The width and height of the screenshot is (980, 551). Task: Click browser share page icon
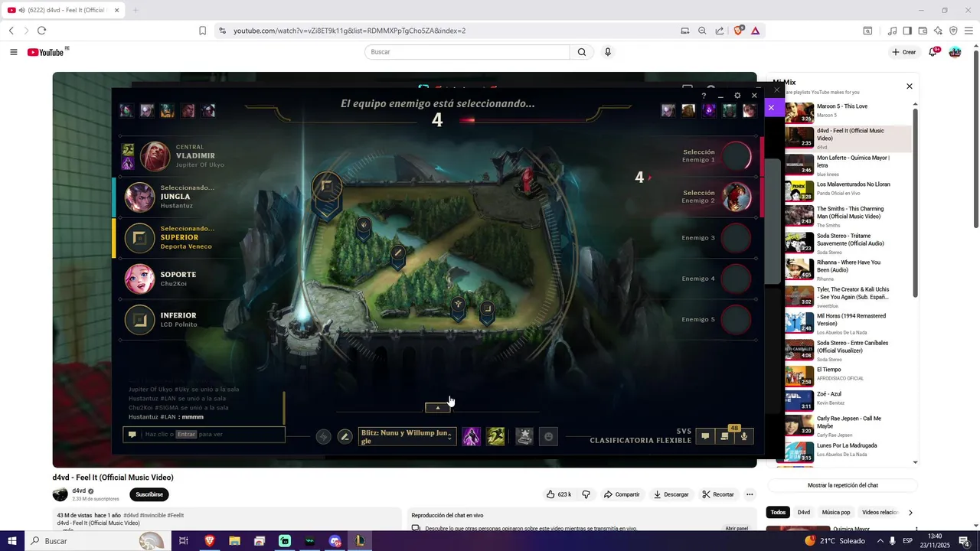click(x=720, y=31)
